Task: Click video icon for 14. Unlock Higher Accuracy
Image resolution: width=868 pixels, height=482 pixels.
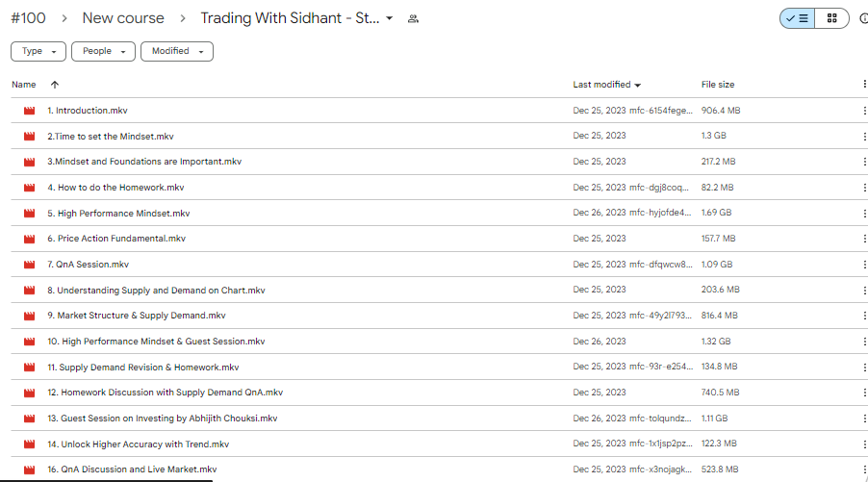Action: (29, 444)
